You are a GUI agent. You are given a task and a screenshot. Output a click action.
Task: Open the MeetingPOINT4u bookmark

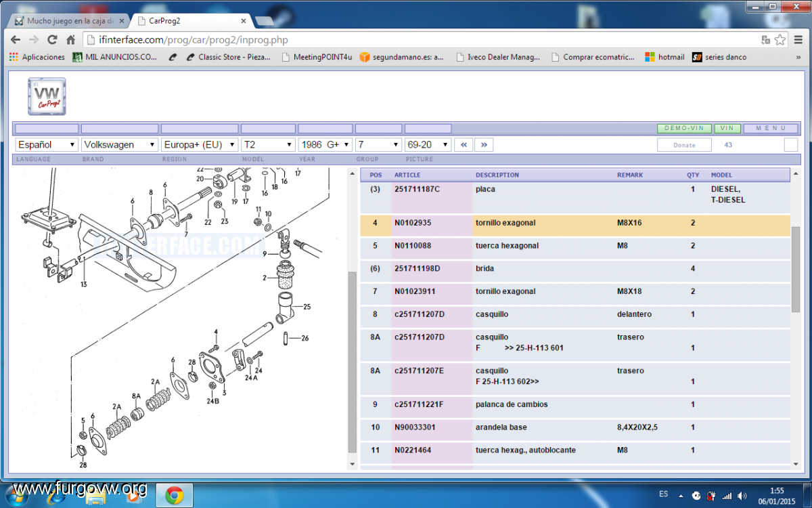tap(316, 58)
